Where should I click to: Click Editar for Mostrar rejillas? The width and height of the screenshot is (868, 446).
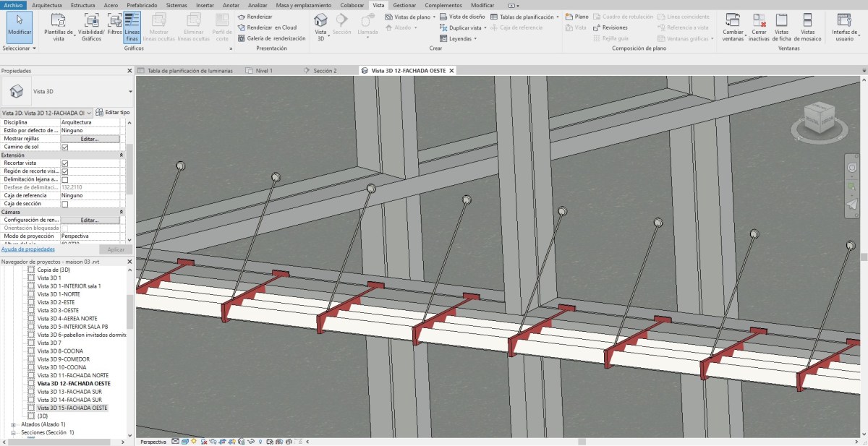pos(90,139)
